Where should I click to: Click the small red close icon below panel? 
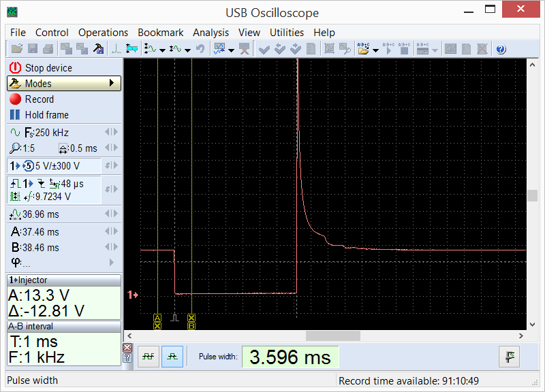[x=127, y=348]
